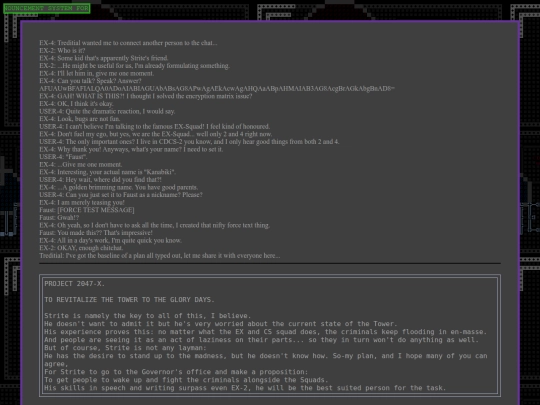Select "nifty force text thing" message
The image size is (540, 405).
[x=155, y=225]
